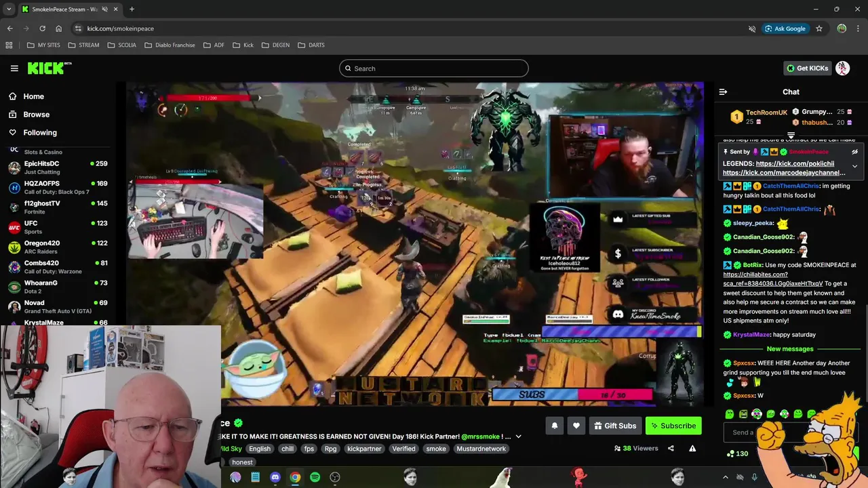
Task: Open the DEGEN bookmarks folder
Action: 275,45
